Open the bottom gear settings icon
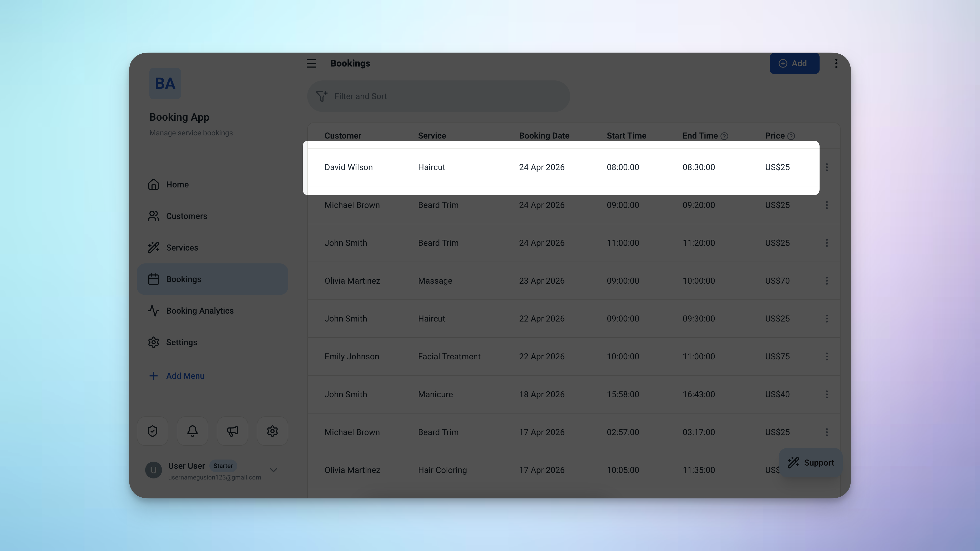Screen dimensions: 980x551 tap(272, 431)
